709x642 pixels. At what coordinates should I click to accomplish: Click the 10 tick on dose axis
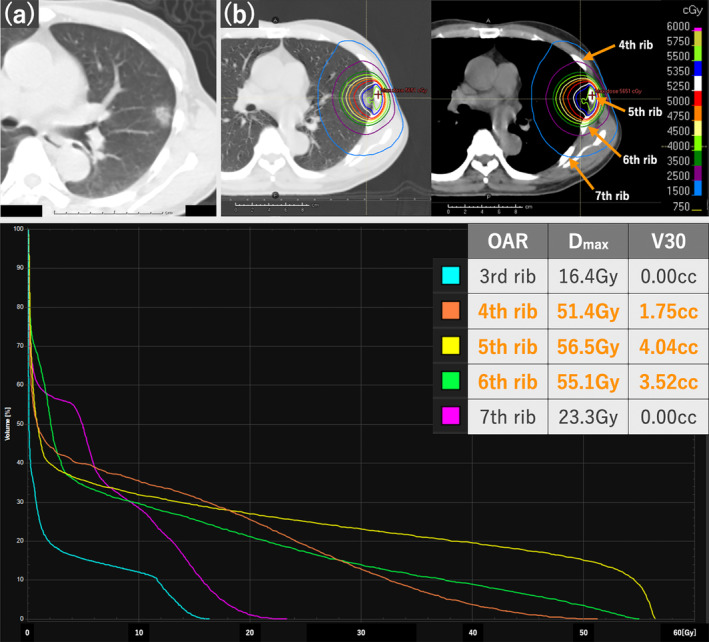(x=139, y=633)
